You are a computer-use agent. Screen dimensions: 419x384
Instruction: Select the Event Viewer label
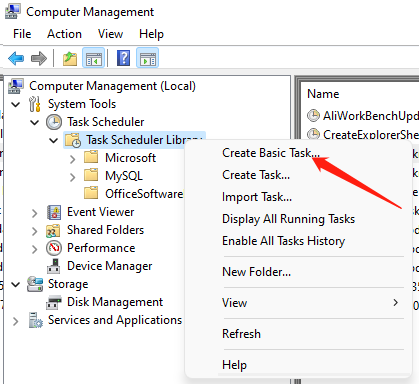(x=101, y=212)
